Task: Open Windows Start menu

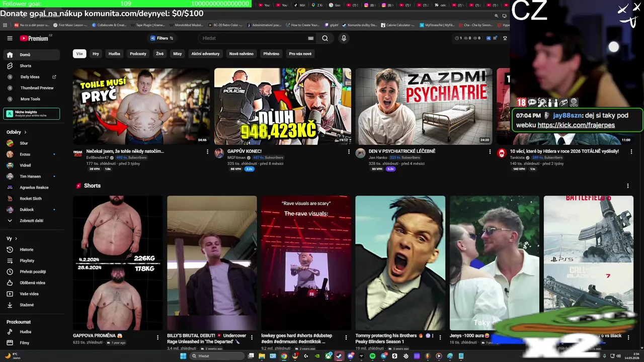Action: 183,356
